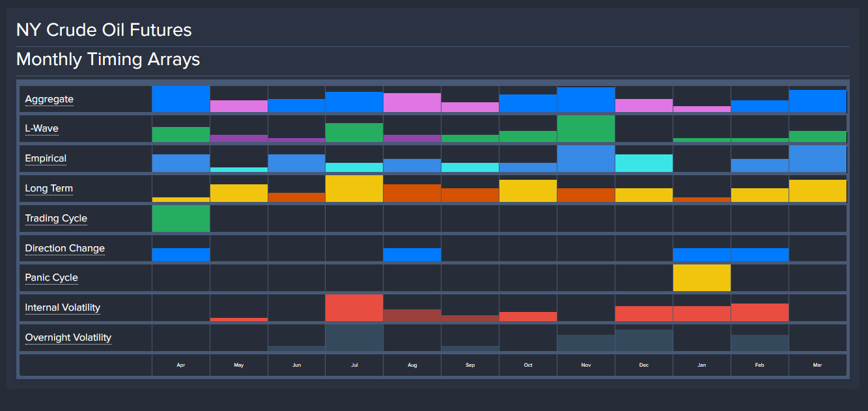The width and height of the screenshot is (868, 411).
Task: Select the pink Aggregate bar in August
Action: [x=412, y=103]
